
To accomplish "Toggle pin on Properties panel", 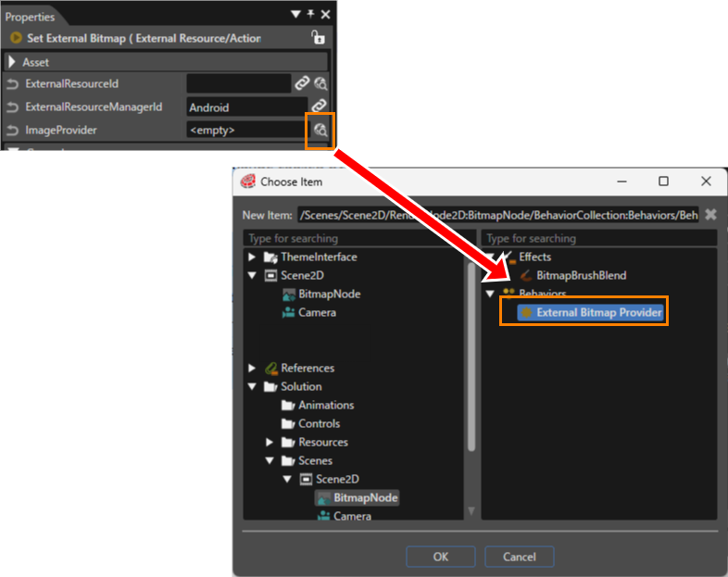I will tap(310, 15).
